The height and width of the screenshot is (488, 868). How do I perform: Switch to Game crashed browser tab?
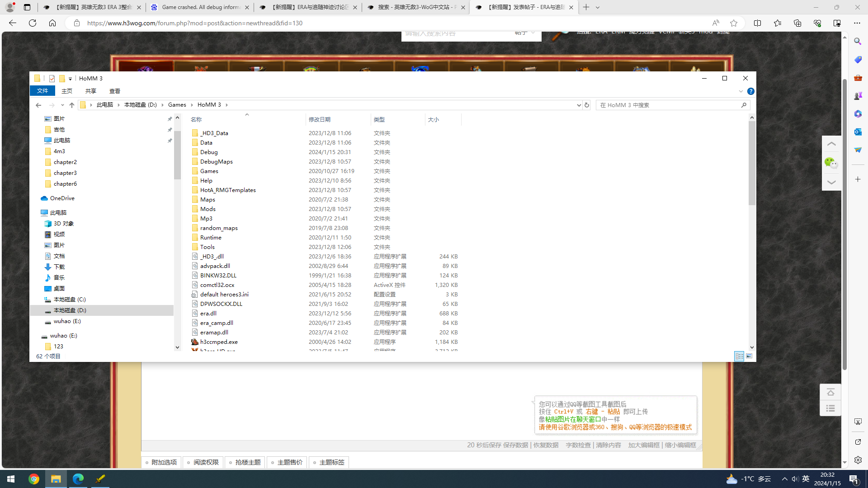point(199,7)
